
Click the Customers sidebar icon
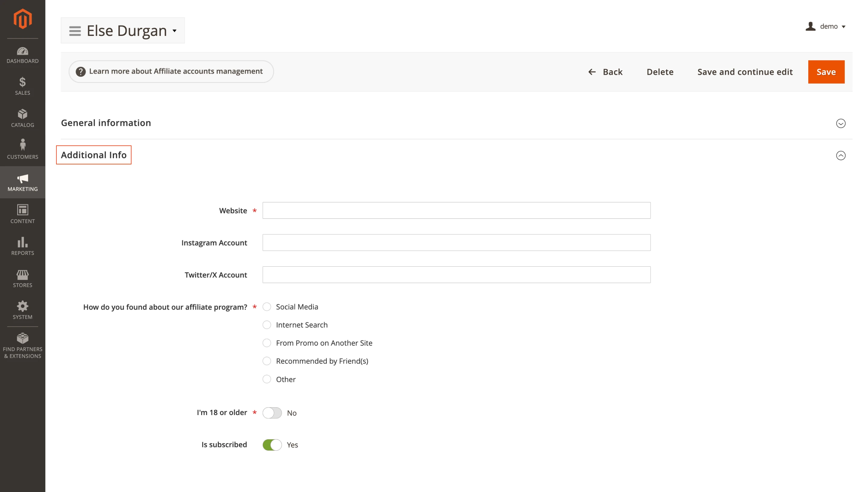pos(22,149)
